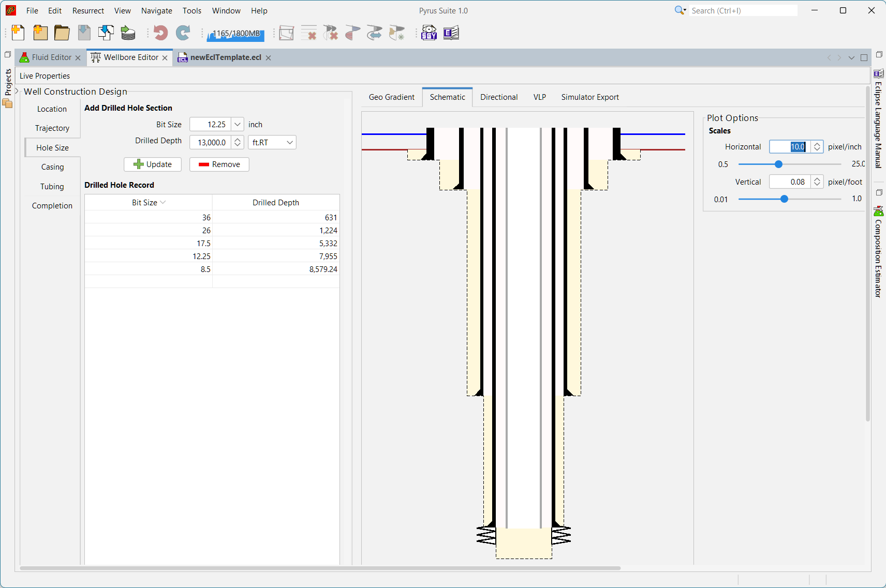Click the surface with blue arrows toolbar icon
This screenshot has height=588, width=886.
pyautogui.click(x=374, y=33)
